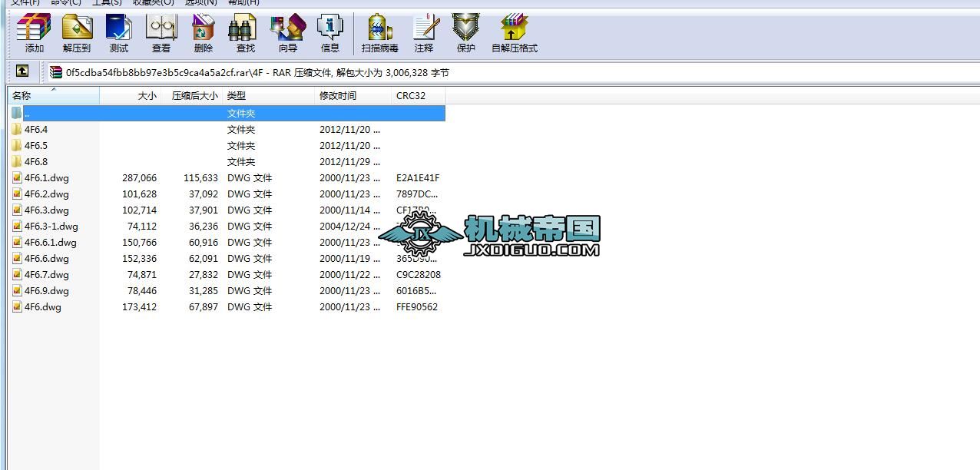This screenshot has width=980, height=470.
Task: Click the 4F6.3.dwg file icon
Action: click(x=17, y=210)
